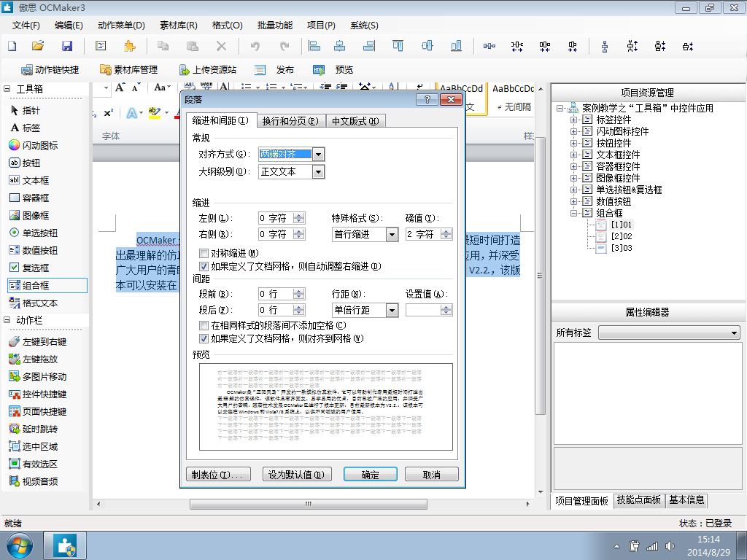Click the 确定 button

[x=370, y=474]
